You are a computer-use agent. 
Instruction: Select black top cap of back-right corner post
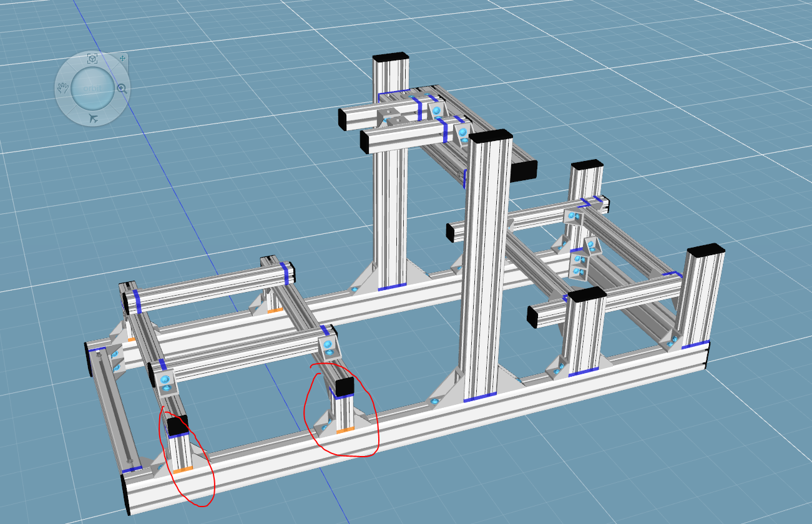pyautogui.click(x=587, y=165)
